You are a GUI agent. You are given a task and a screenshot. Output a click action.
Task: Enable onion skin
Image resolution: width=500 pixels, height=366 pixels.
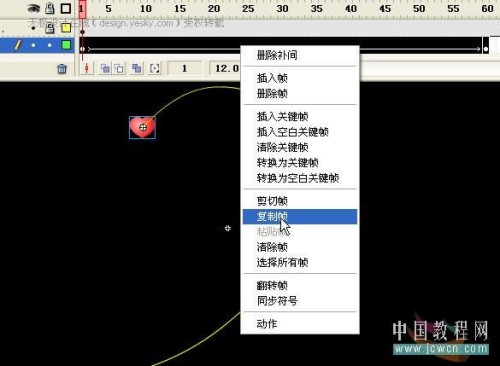point(105,69)
